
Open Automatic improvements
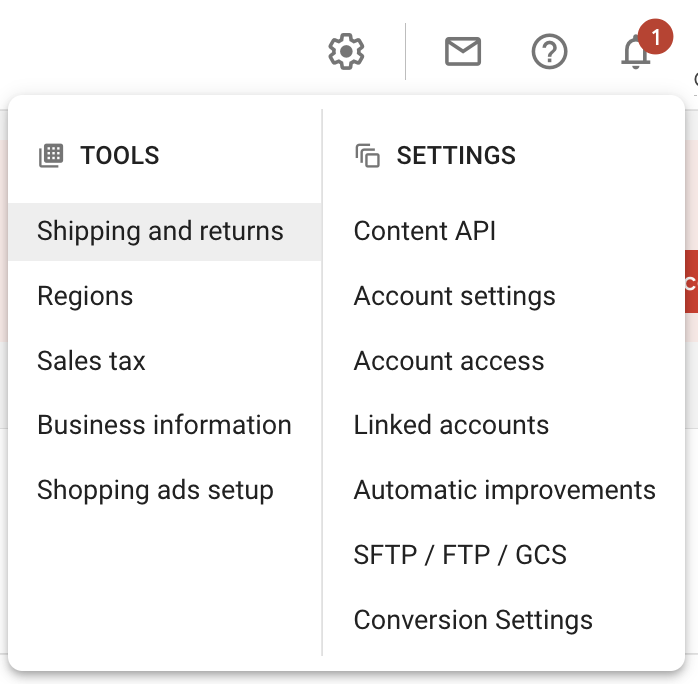pyautogui.click(x=503, y=490)
